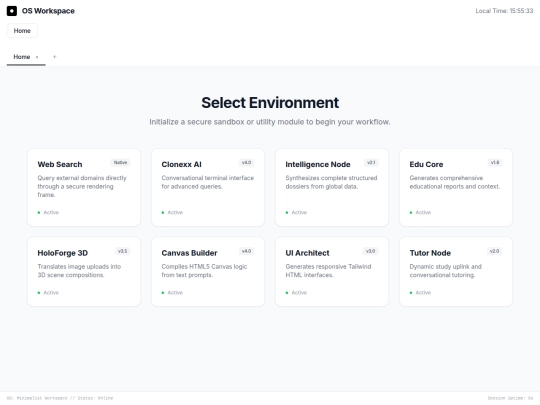540x405 pixels.
Task: Click the Active status on Canvas Builder
Action: [172, 293]
